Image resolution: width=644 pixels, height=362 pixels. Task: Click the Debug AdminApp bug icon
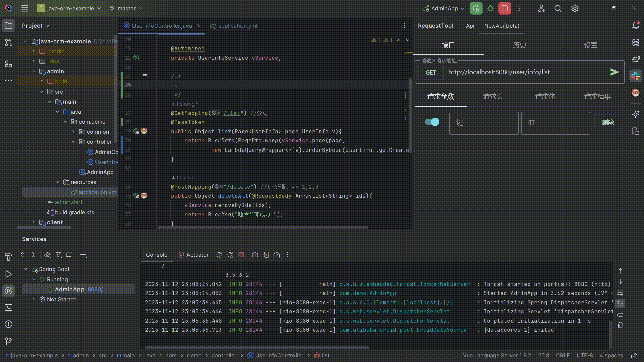coord(490,8)
